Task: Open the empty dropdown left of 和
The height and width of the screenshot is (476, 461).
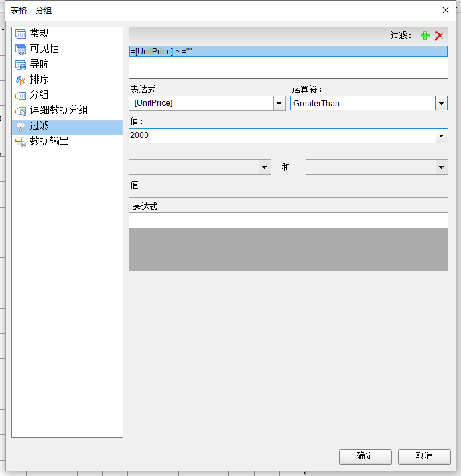Action: tap(265, 167)
